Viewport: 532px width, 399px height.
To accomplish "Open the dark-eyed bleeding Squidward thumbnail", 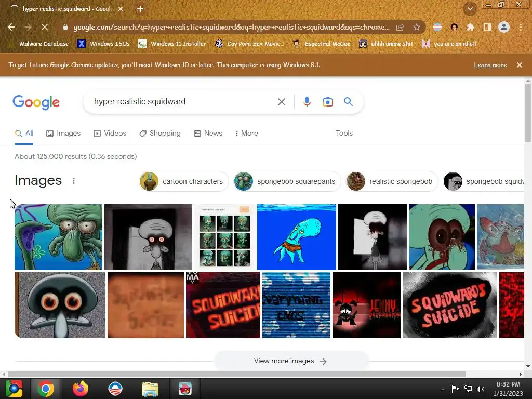I will pos(442,237).
